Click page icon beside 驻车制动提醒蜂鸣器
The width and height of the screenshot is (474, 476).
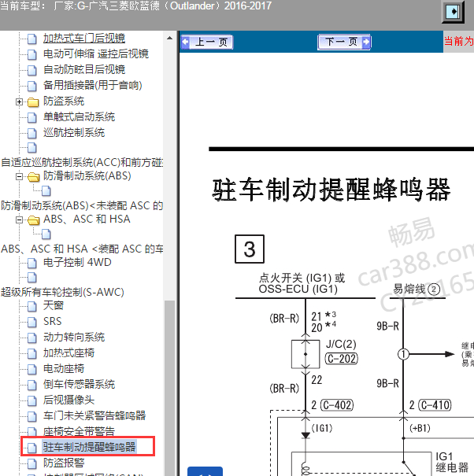click(32, 448)
